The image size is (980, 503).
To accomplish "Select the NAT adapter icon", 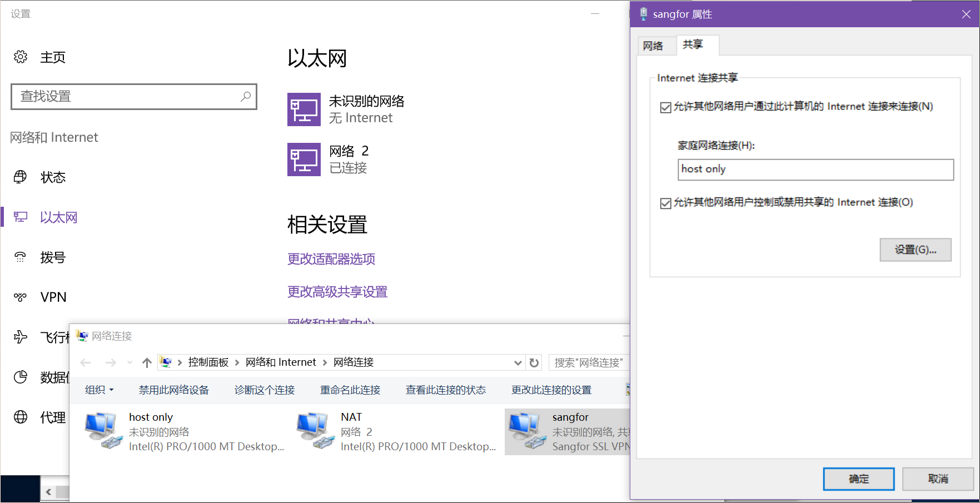I will tap(315, 431).
